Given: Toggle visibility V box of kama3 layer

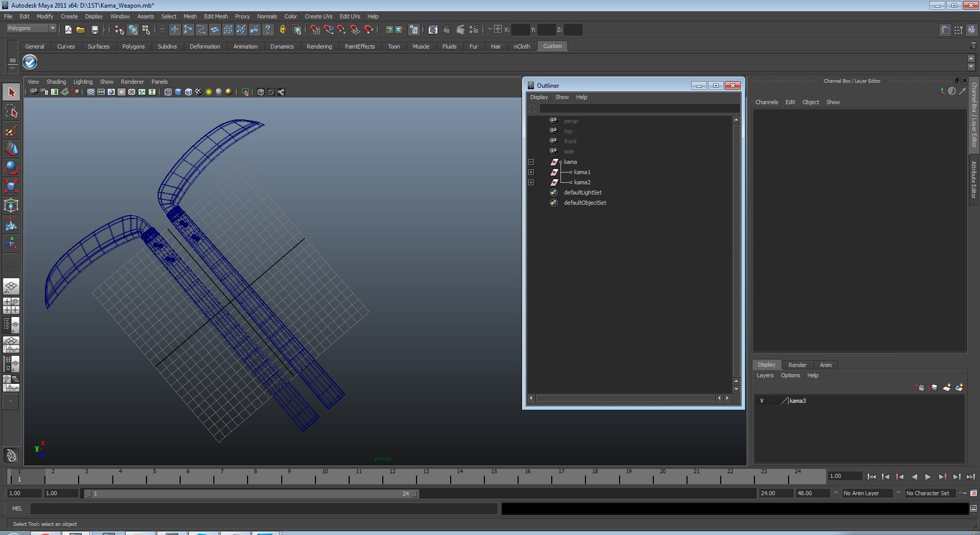Looking at the screenshot, I should pos(762,401).
